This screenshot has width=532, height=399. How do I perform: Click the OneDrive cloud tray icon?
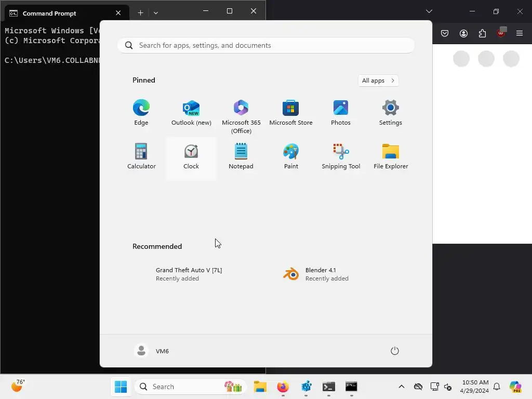(418, 387)
